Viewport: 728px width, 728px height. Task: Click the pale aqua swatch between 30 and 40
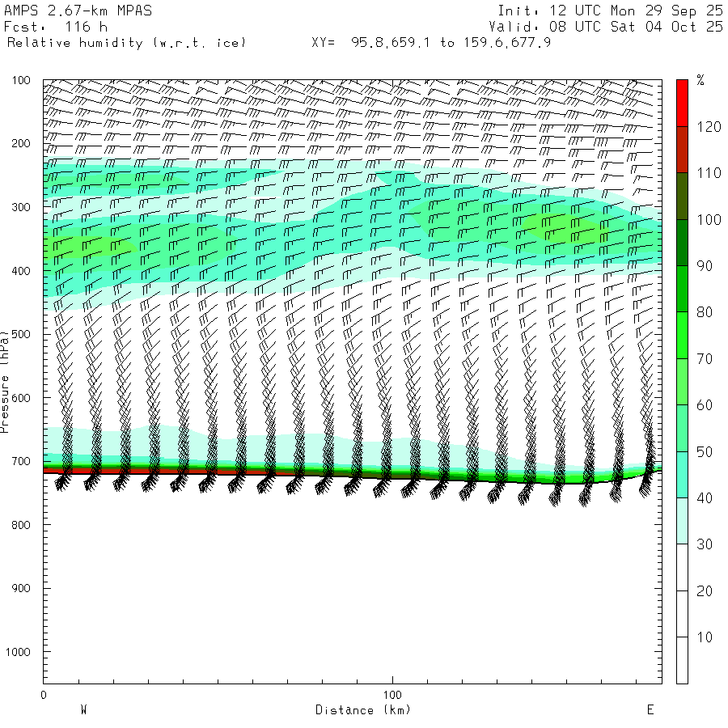[682, 521]
